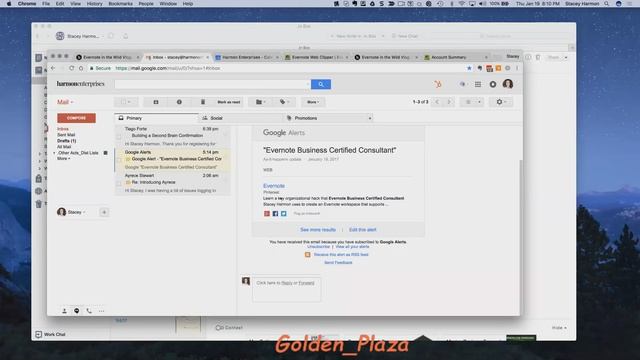
Task: Open the Chrome three-dot menu
Action: [x=517, y=68]
